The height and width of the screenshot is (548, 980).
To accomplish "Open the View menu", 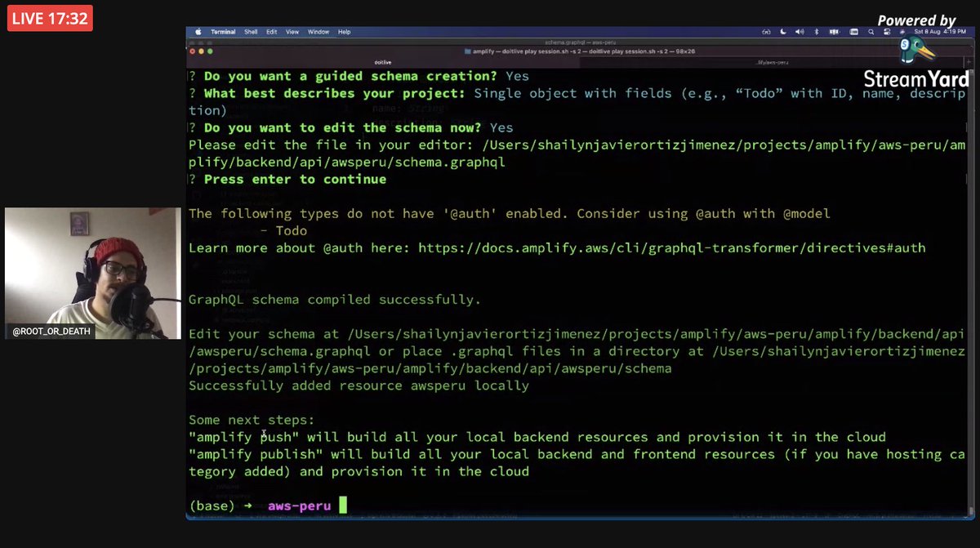I will [292, 32].
